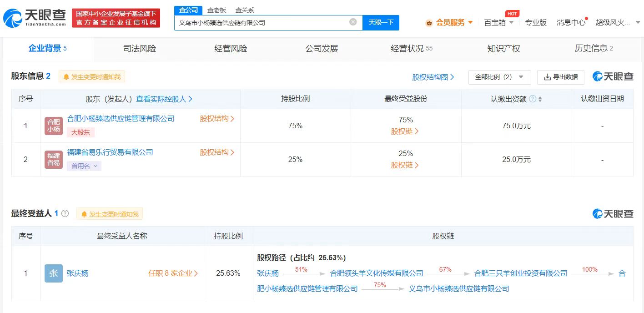Open the 历史信息 tab
The image size is (644, 313).
pos(592,49)
